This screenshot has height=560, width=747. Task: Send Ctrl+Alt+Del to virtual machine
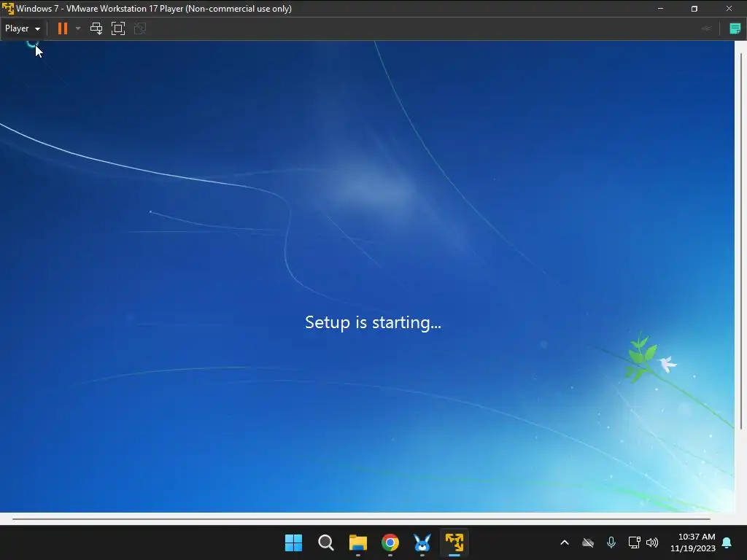(x=96, y=28)
